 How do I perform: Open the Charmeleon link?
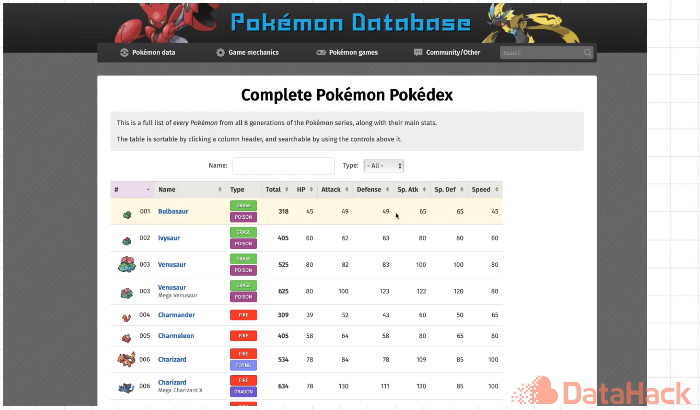coord(176,336)
